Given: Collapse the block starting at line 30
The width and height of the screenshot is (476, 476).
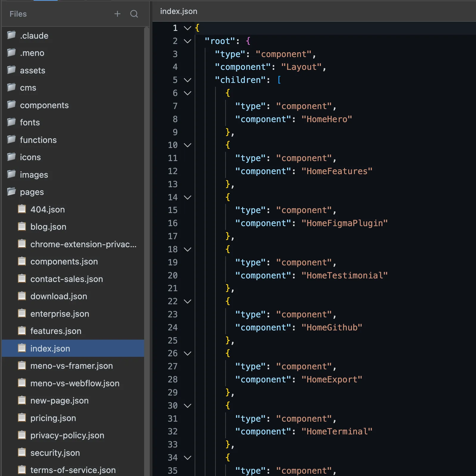Looking at the screenshot, I should click(187, 406).
